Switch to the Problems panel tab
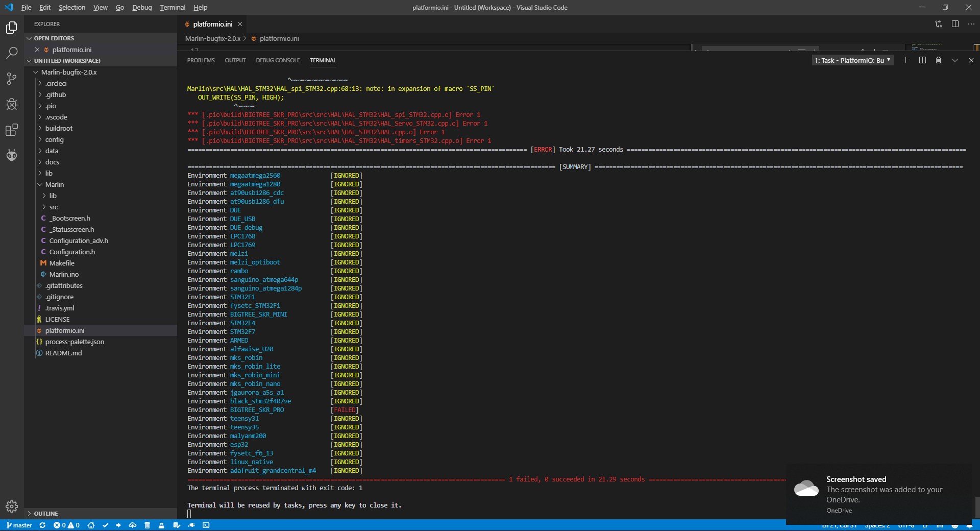This screenshot has height=531, width=980. pyautogui.click(x=201, y=60)
